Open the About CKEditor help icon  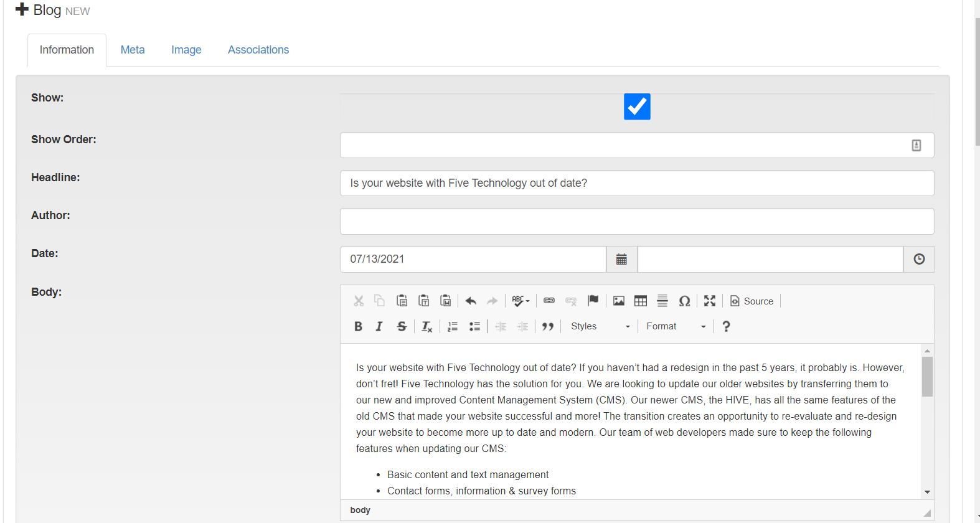pyautogui.click(x=726, y=326)
